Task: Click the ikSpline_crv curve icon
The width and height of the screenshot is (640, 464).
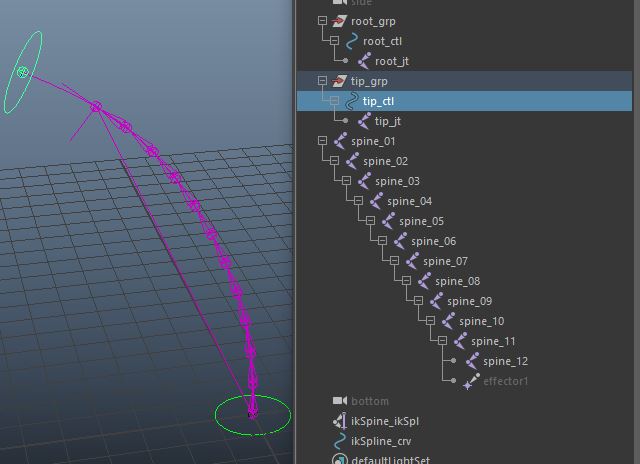Action: 339,441
